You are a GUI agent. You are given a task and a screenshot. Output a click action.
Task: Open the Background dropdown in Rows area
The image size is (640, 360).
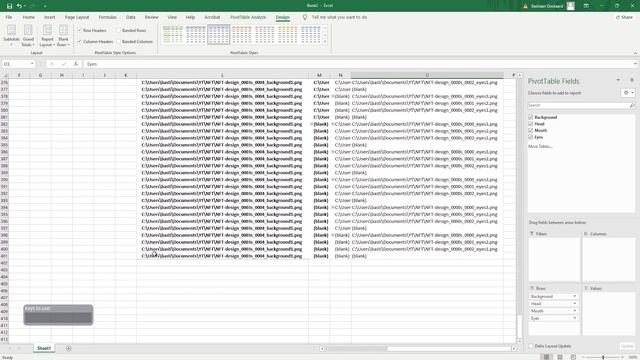point(575,296)
